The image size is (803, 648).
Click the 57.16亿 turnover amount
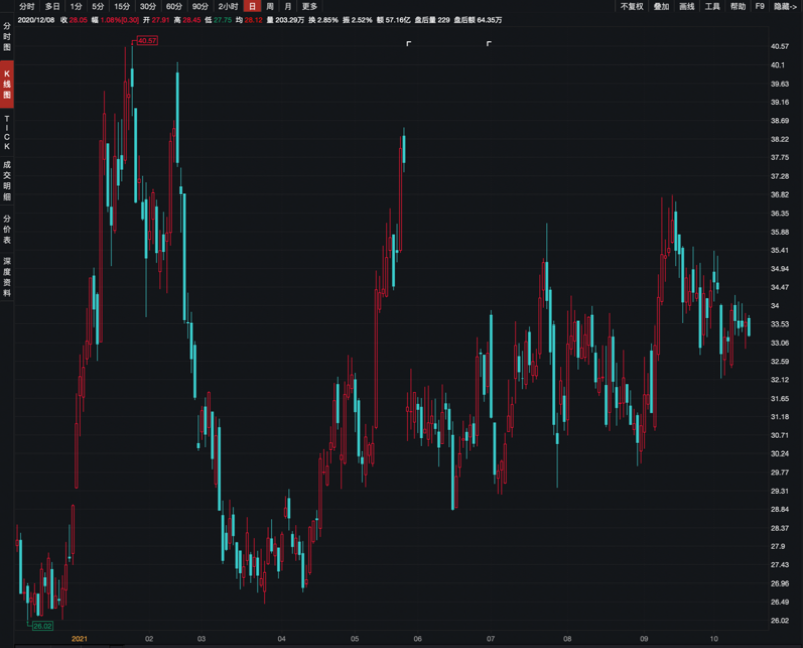[x=397, y=20]
